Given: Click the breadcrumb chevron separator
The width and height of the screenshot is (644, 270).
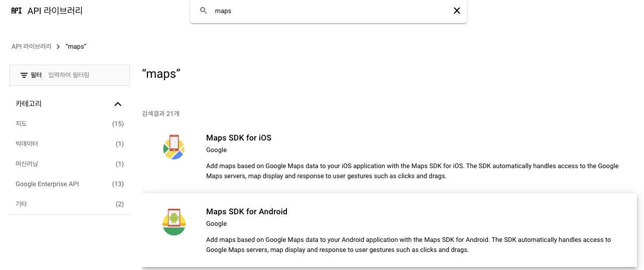Looking at the screenshot, I should (x=58, y=46).
